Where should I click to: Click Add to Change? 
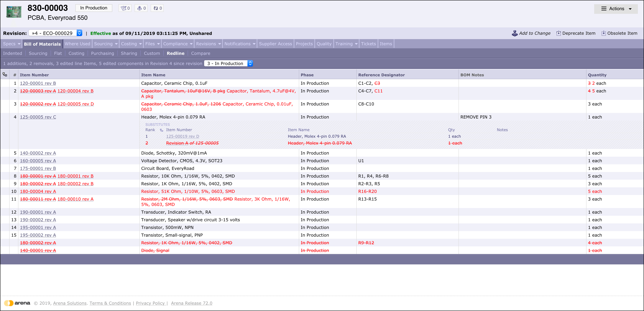(x=535, y=33)
